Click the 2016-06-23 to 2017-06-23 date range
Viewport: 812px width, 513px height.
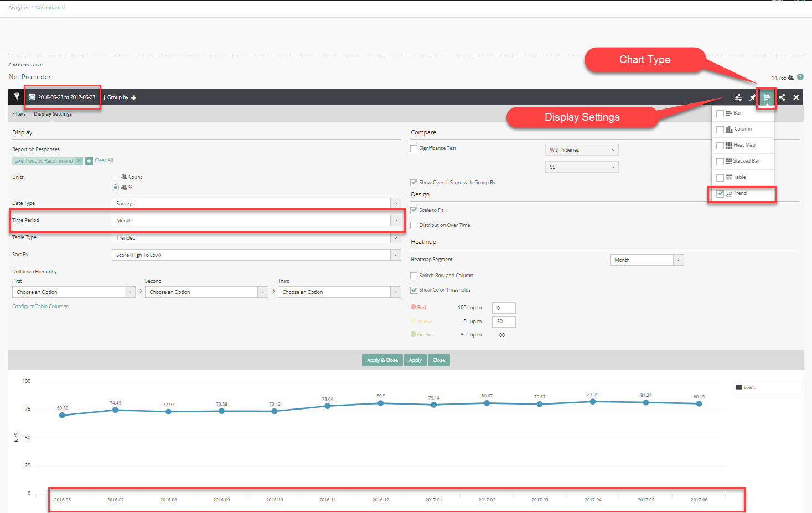tap(63, 97)
